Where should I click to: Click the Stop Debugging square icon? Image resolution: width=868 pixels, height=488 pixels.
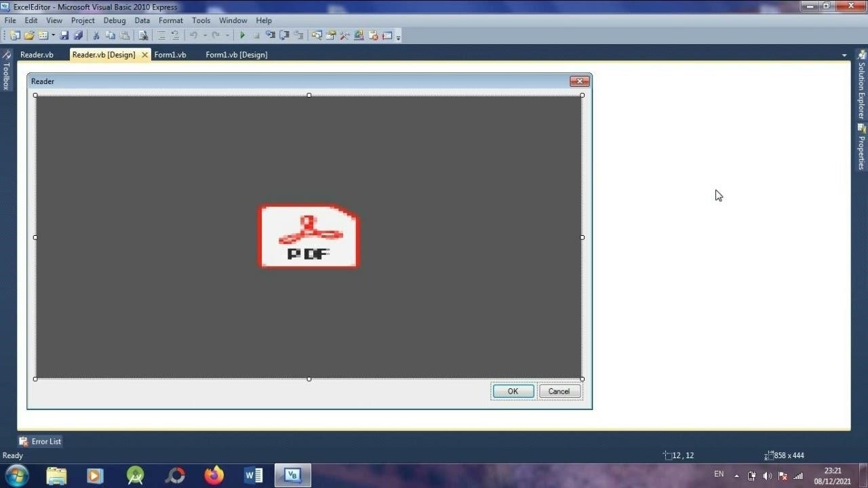pyautogui.click(x=256, y=35)
